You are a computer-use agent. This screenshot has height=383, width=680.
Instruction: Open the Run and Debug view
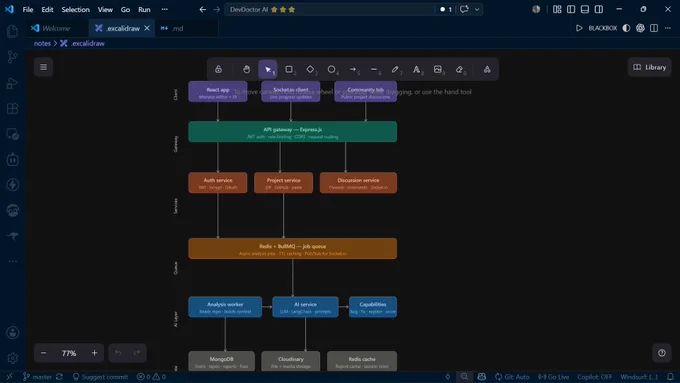point(13,83)
